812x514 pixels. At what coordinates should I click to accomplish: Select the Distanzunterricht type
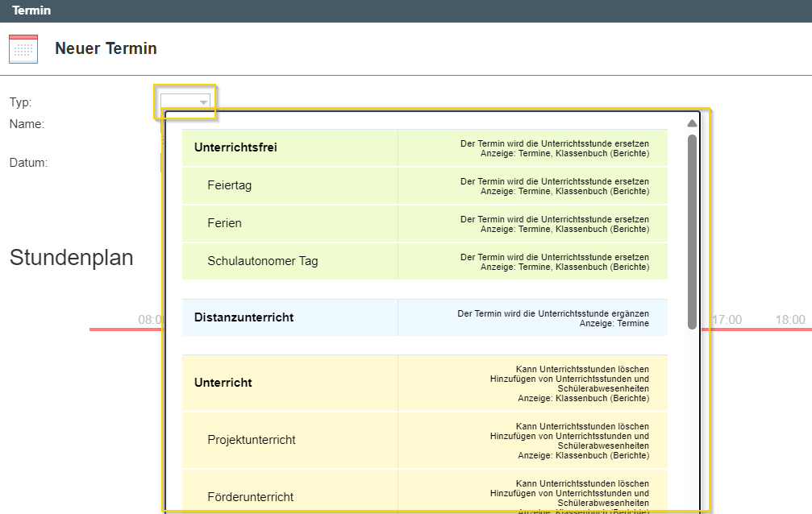click(425, 317)
